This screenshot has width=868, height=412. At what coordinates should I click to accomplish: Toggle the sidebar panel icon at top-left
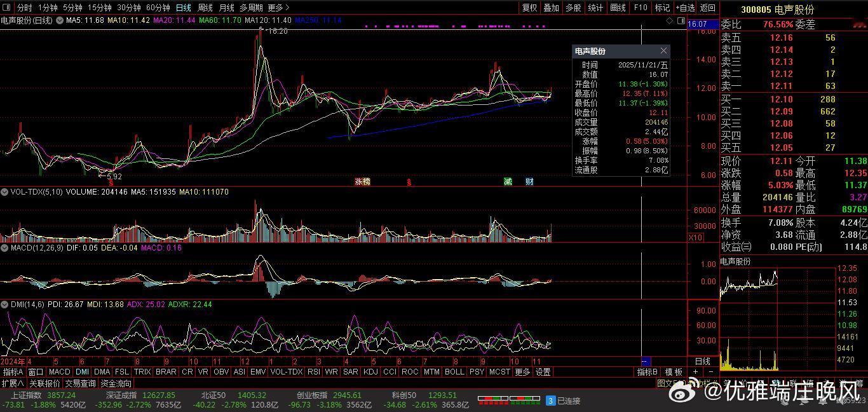pos(7,8)
